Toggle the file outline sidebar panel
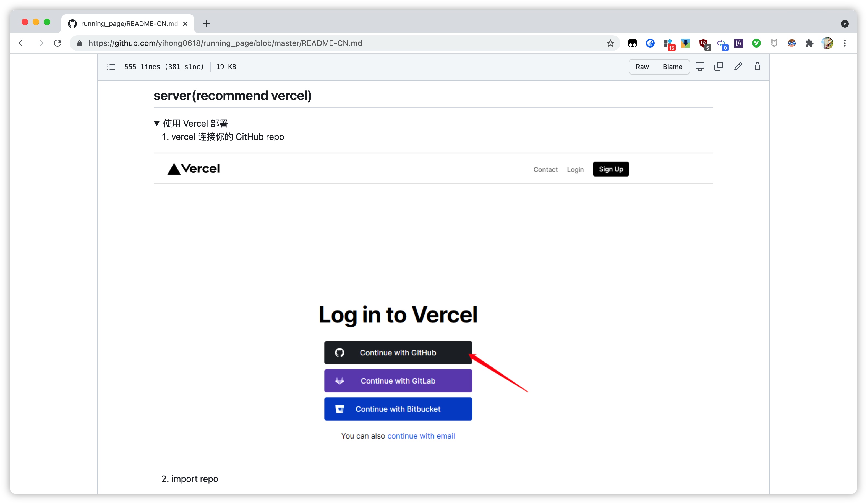This screenshot has height=504, width=867. (111, 67)
